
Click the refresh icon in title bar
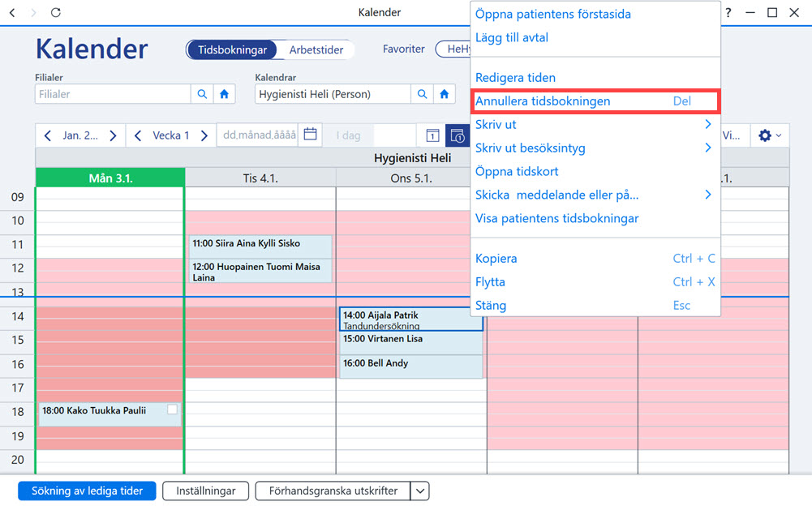[56, 12]
